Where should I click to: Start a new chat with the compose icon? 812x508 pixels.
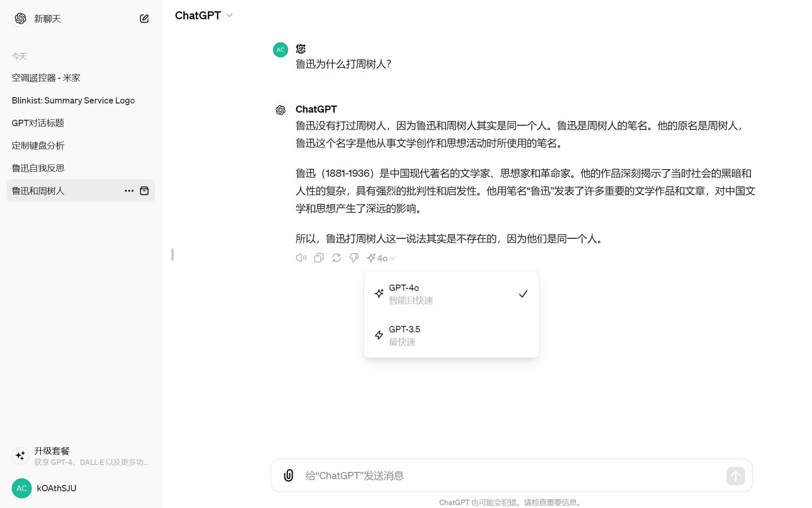[x=144, y=18]
